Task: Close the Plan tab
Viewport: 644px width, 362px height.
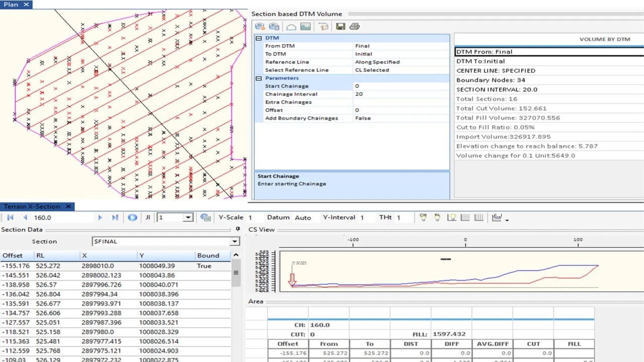Action: point(26,5)
